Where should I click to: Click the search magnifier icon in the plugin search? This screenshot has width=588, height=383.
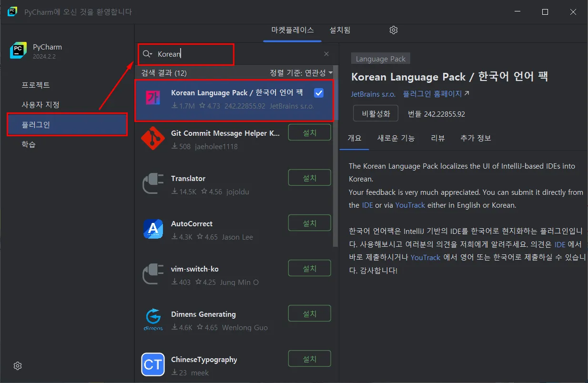tap(147, 54)
